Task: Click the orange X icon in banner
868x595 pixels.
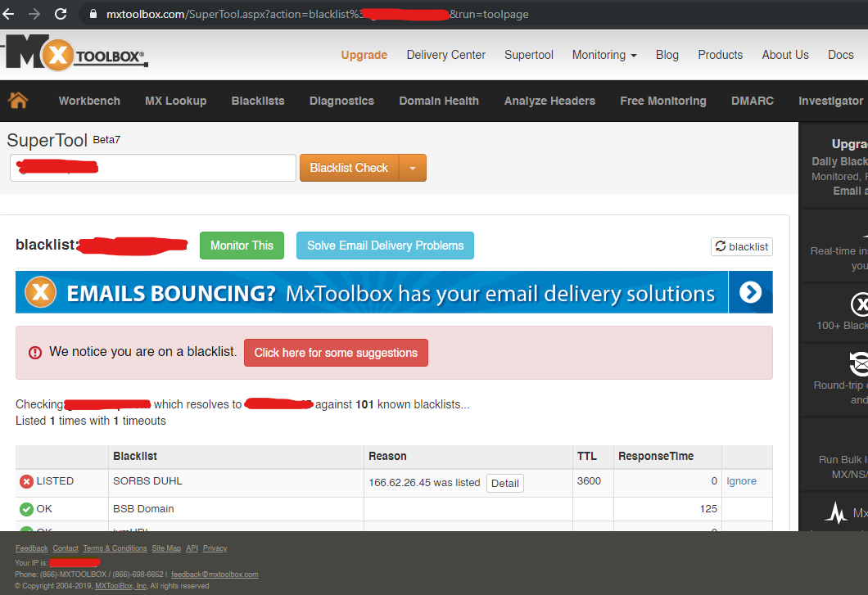Action: coord(41,291)
